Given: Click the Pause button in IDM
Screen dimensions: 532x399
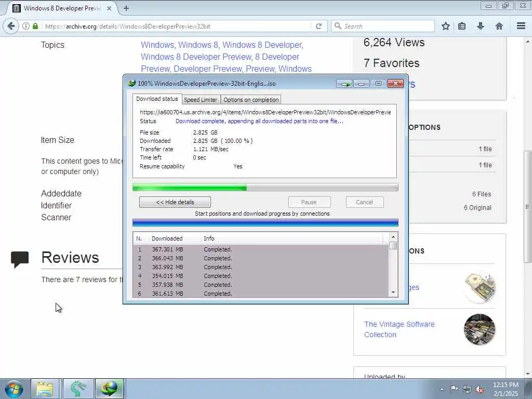Looking at the screenshot, I should tap(309, 202).
